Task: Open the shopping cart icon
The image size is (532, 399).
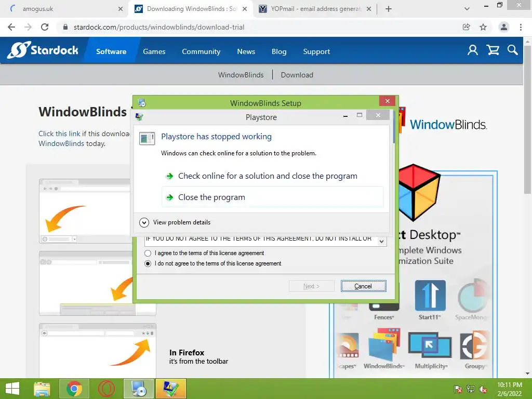Action: pos(493,50)
